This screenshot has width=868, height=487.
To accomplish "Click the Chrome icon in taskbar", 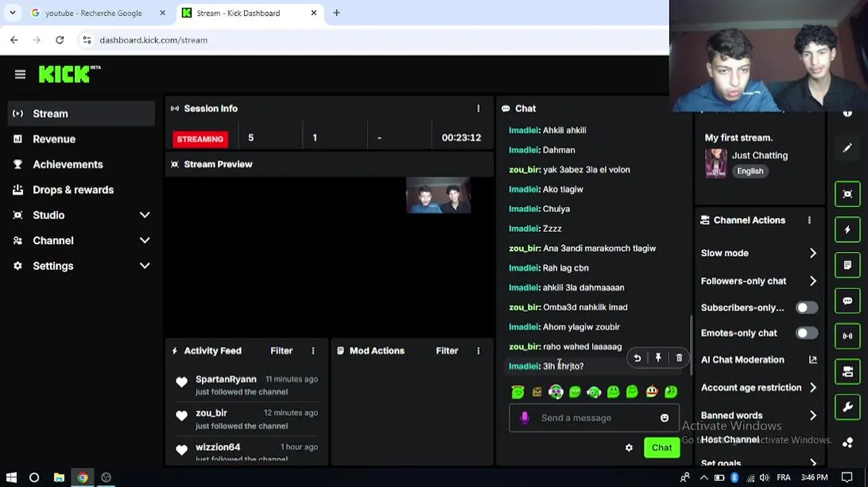I will coord(82,478).
